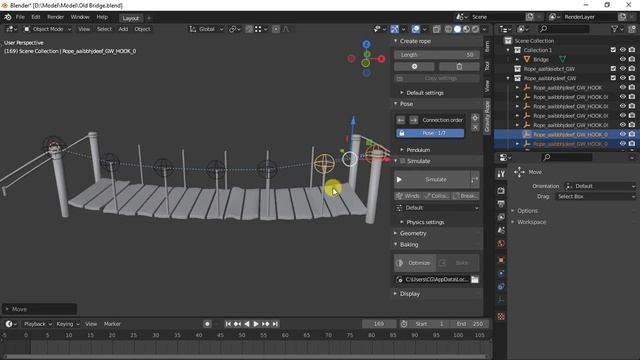Click the add rope plus button
Image resolution: width=640 pixels, height=360 pixels.
(x=414, y=67)
